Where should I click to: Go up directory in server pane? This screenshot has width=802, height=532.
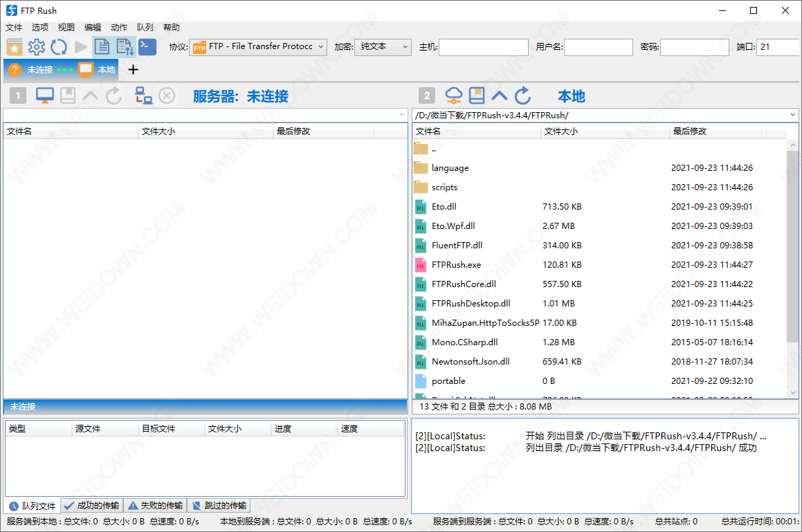[91, 95]
